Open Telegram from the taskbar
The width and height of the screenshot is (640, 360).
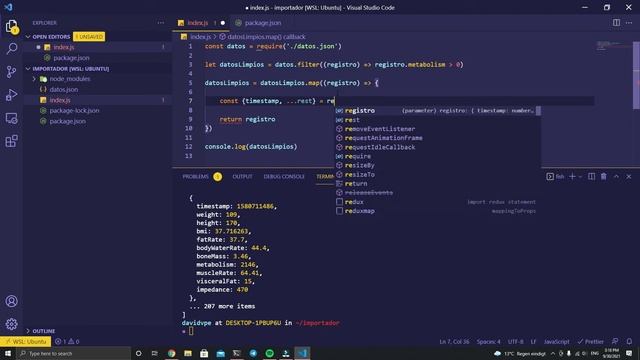pos(253,353)
